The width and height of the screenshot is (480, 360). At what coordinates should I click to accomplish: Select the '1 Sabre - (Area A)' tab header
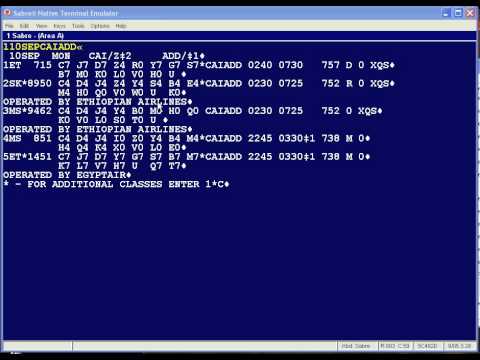coord(35,36)
